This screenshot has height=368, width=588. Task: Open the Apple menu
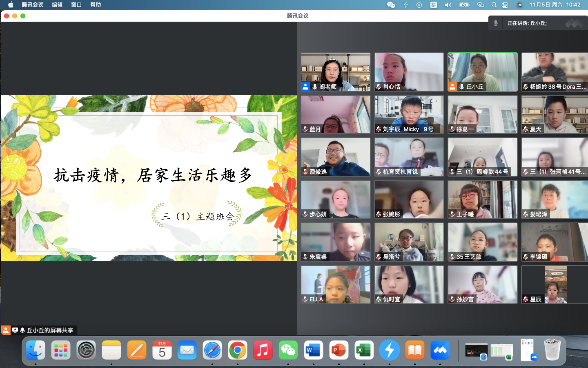coord(11,5)
